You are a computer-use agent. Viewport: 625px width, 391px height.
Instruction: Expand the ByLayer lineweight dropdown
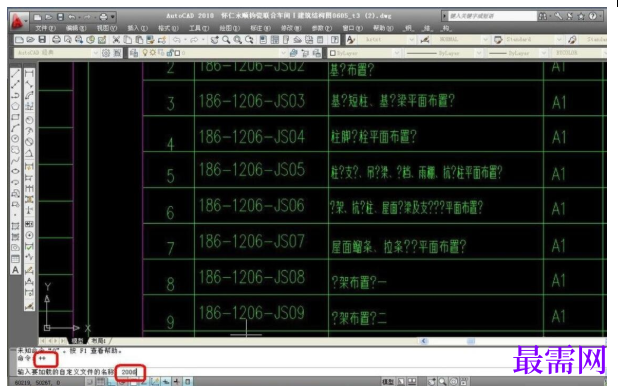click(x=543, y=53)
